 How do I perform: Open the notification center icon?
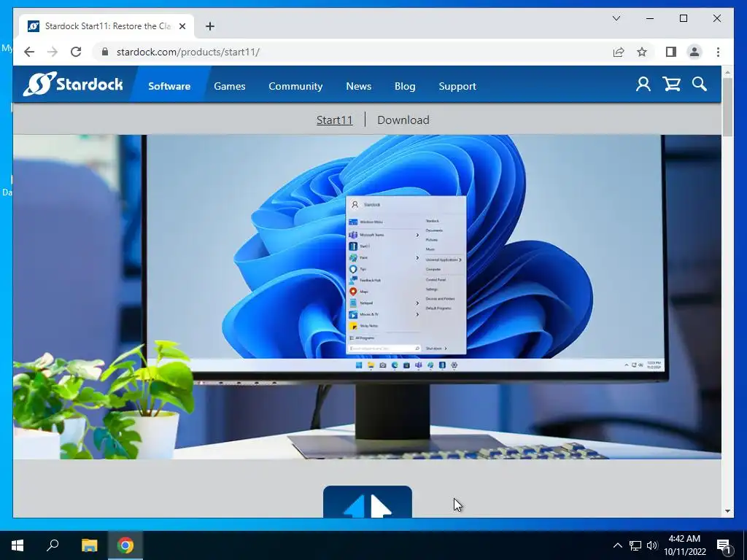(724, 545)
